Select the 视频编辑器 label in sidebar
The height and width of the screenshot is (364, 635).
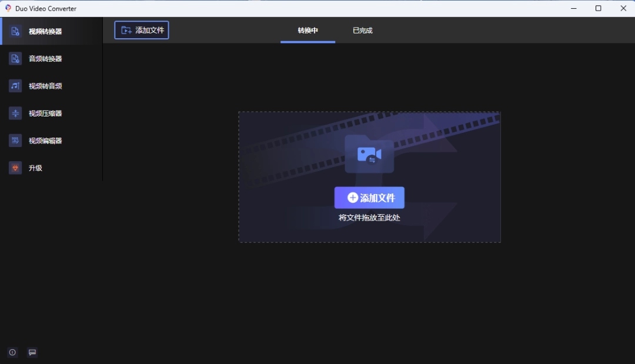point(45,141)
